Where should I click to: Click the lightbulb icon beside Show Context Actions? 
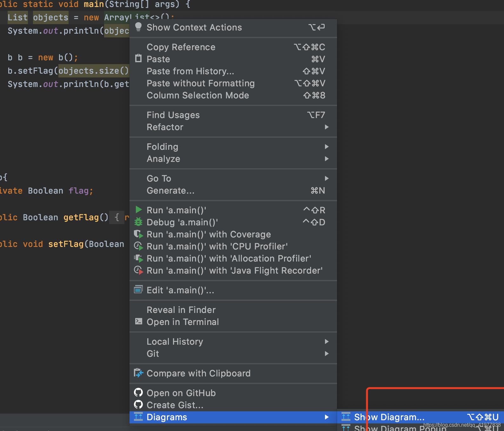tap(138, 27)
